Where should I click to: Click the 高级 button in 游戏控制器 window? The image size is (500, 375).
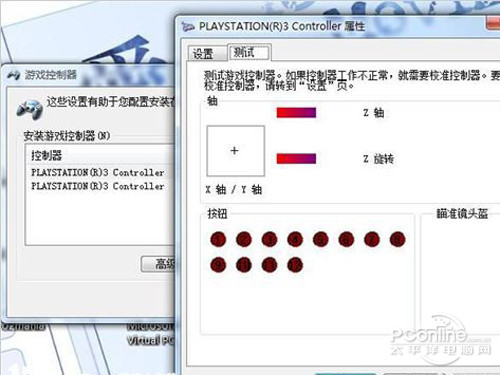(x=159, y=264)
